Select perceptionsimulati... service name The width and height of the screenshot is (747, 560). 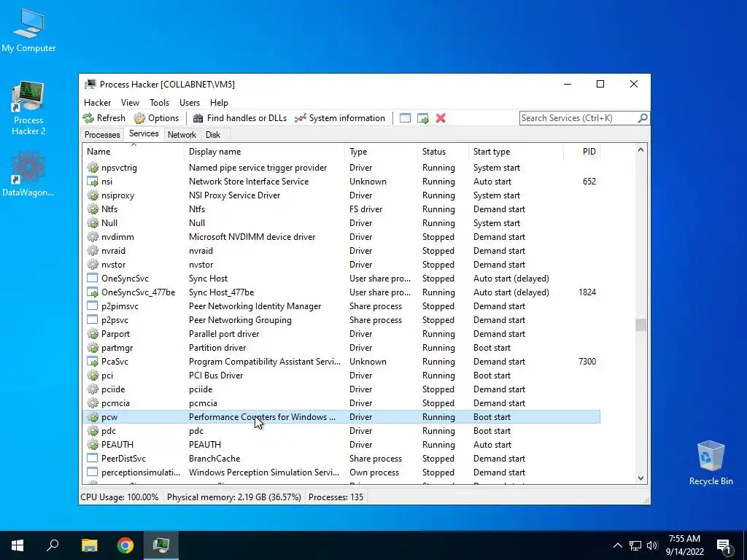pos(141,472)
